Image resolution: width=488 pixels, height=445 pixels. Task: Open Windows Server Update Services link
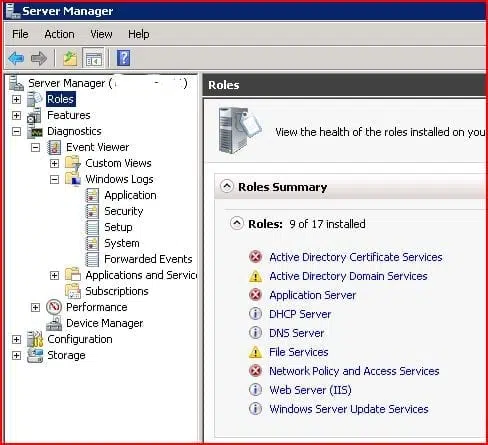point(349,409)
